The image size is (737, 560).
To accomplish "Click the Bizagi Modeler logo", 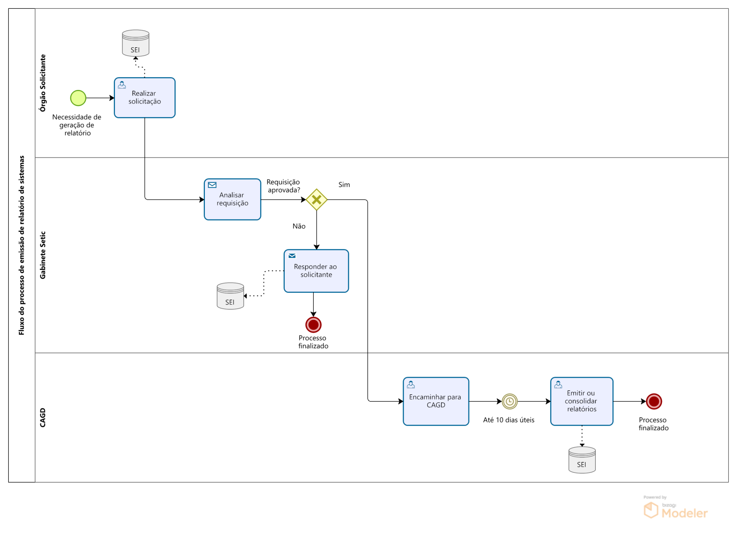I will click(676, 507).
